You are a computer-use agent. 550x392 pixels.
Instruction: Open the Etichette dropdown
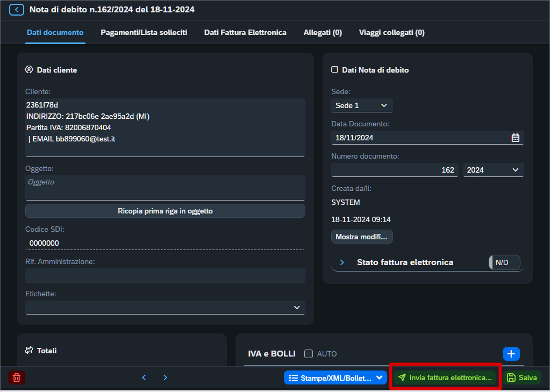click(165, 308)
